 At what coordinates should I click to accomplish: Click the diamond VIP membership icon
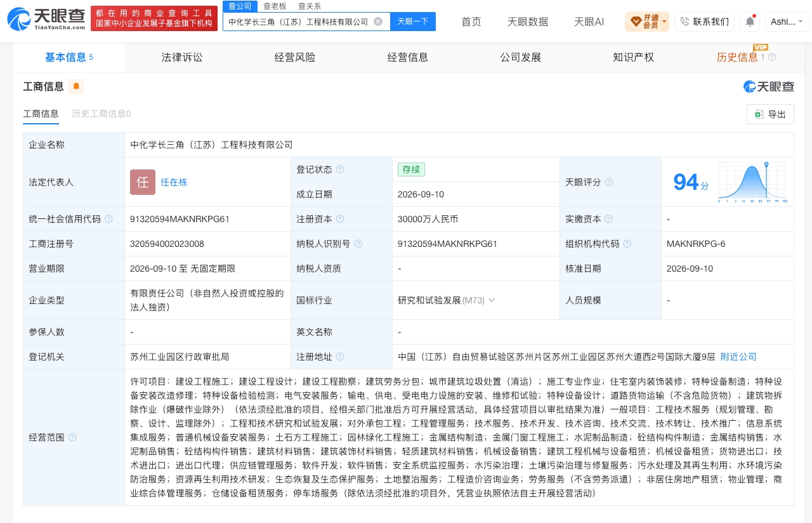click(636, 22)
